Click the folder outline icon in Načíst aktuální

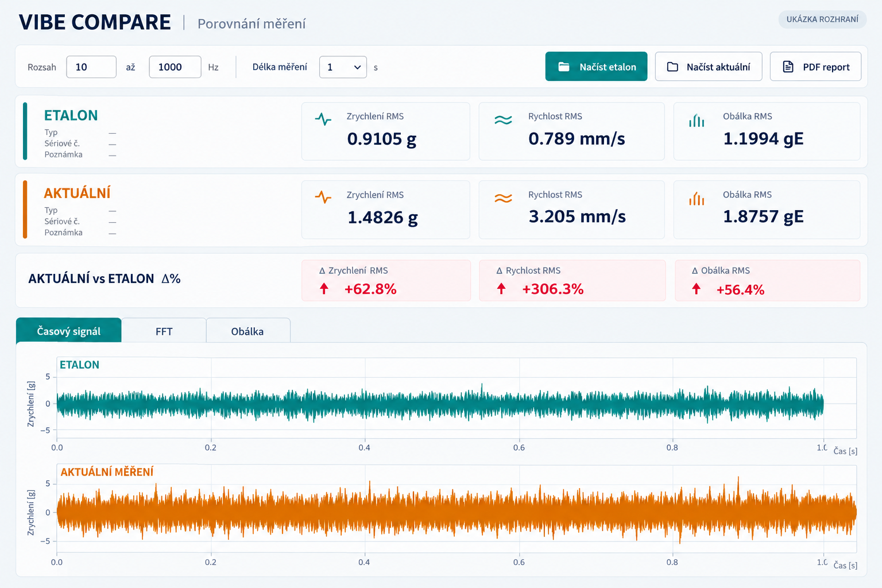click(x=672, y=67)
